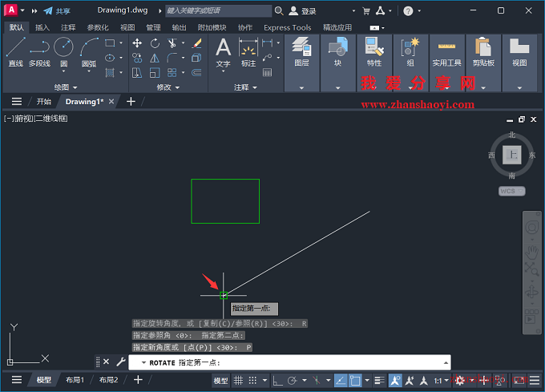This screenshot has height=392, width=545.
Task: Click the Copy objects icon
Action: (x=137, y=58)
